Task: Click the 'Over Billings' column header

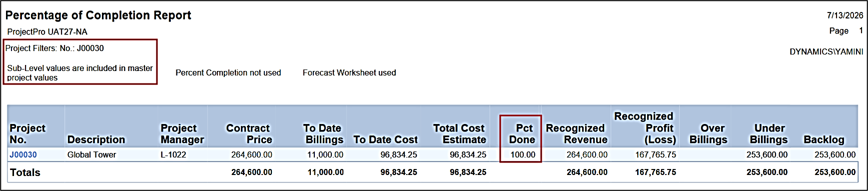Action: 709,134
